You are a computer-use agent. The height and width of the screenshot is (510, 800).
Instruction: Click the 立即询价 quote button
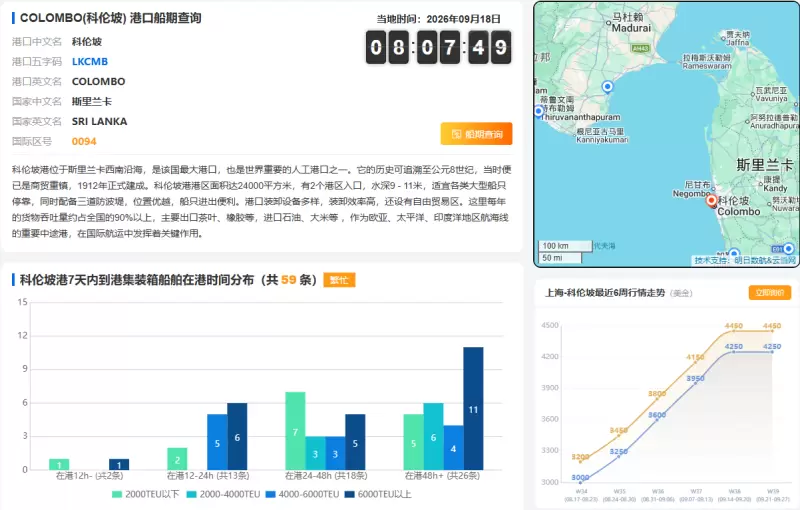coord(770,293)
